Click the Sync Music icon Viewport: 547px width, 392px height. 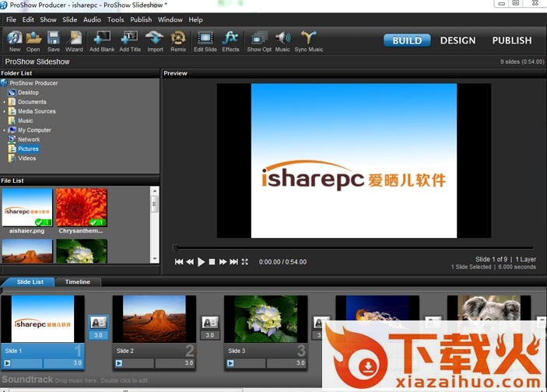click(x=309, y=41)
